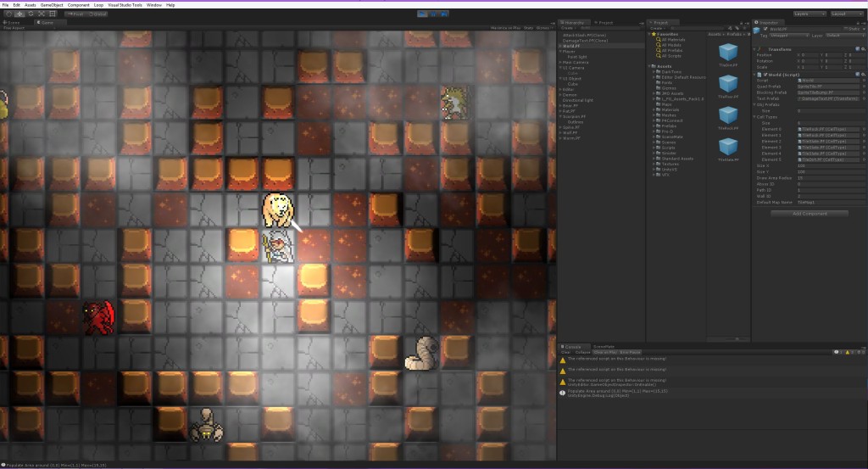The height and width of the screenshot is (469, 868).
Task: Open Create menu in Hierarchy panel
Action: pyautogui.click(x=567, y=28)
